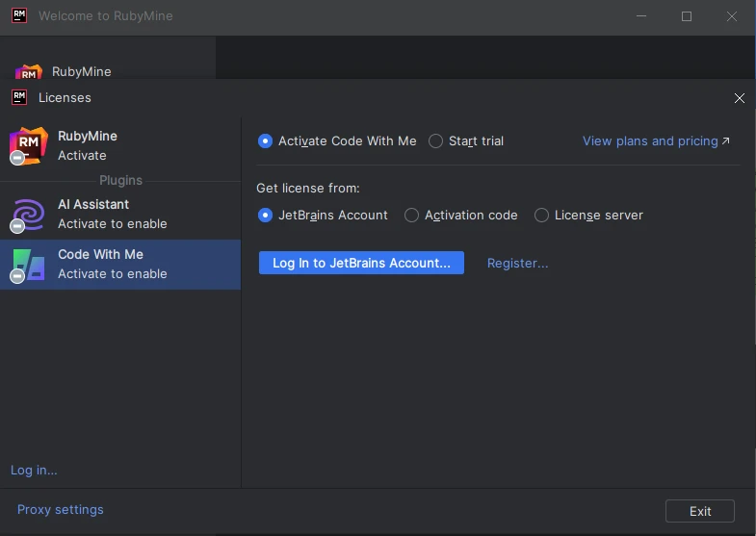Close the Licenses dialog with X

[740, 98]
